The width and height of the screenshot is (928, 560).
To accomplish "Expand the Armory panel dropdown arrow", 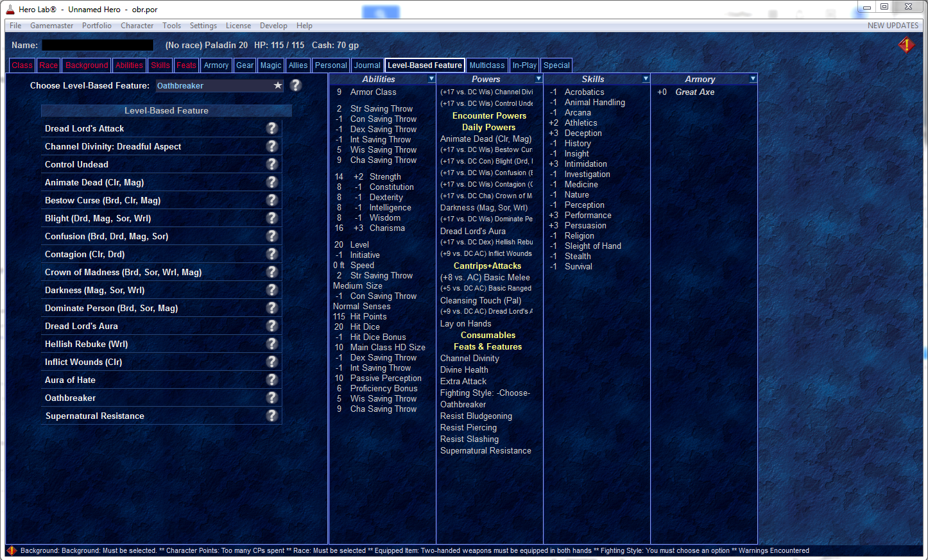I will coord(753,79).
